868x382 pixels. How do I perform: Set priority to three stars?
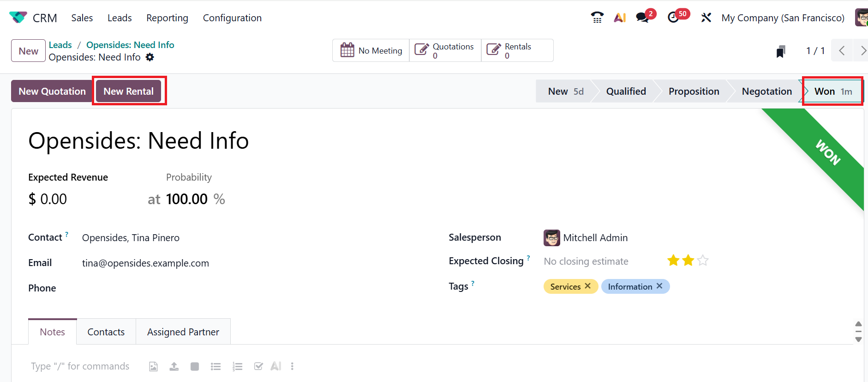click(703, 261)
